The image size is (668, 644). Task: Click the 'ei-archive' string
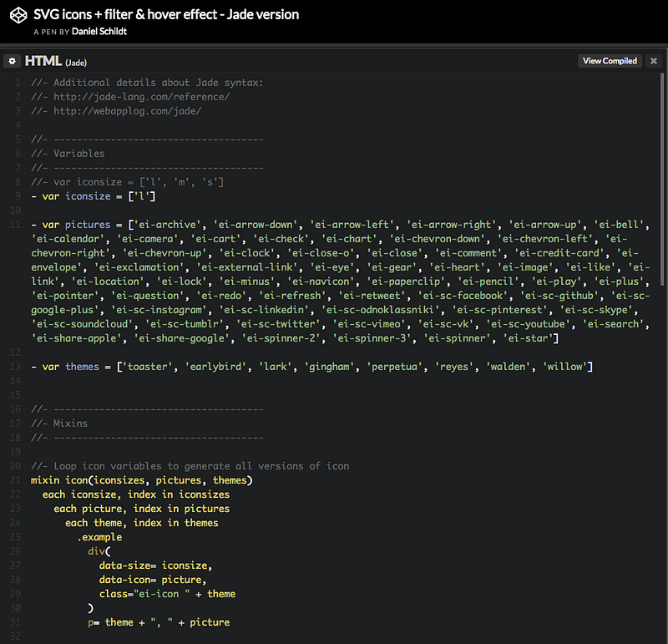167,225
